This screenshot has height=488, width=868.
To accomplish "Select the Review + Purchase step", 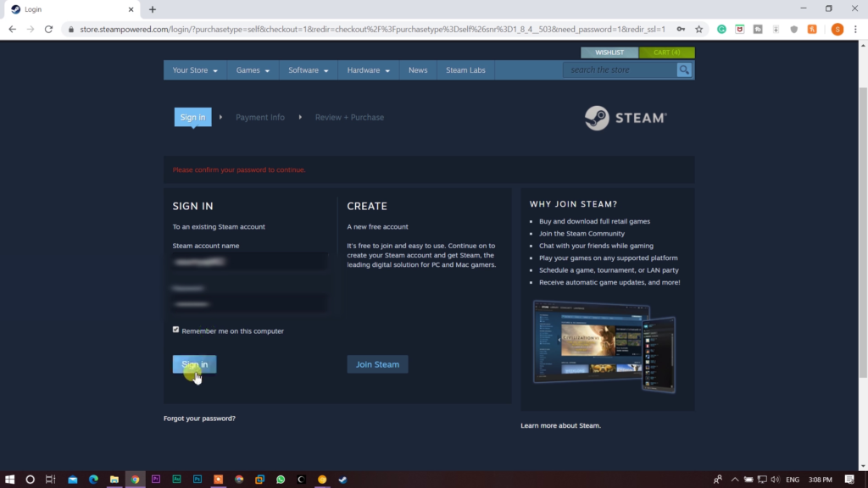I will [x=349, y=117].
